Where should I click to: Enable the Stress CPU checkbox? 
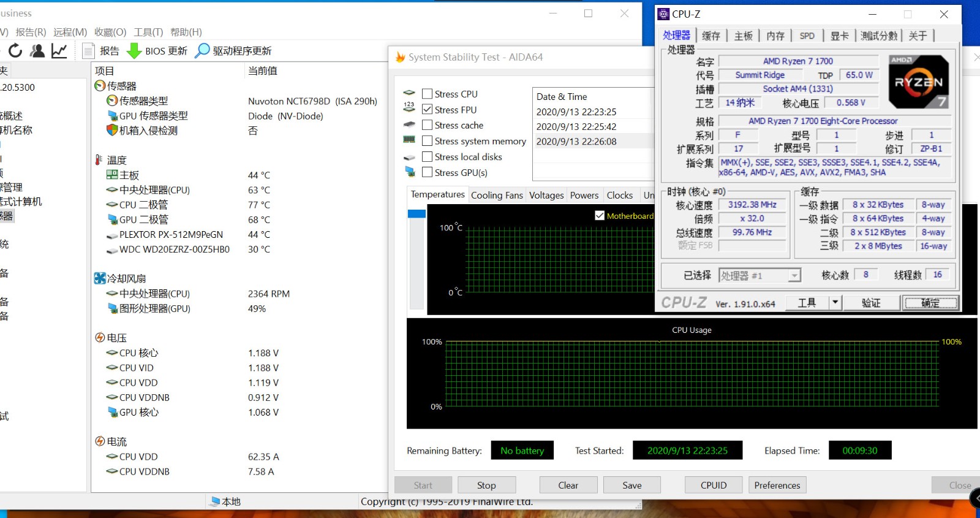click(x=428, y=94)
